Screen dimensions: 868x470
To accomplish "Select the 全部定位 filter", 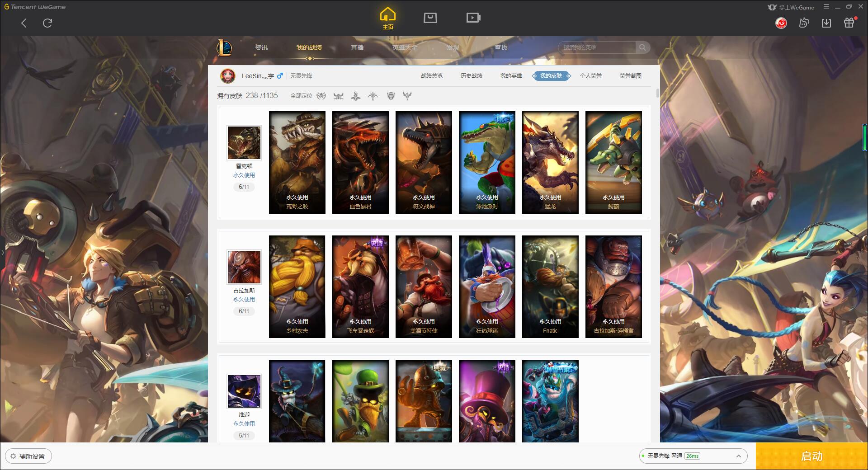I will 301,96.
